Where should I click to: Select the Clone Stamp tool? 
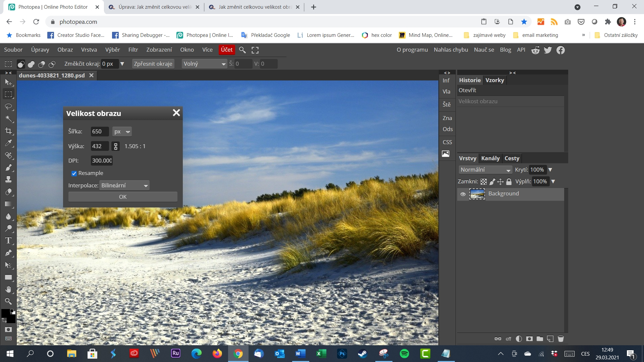click(x=8, y=179)
